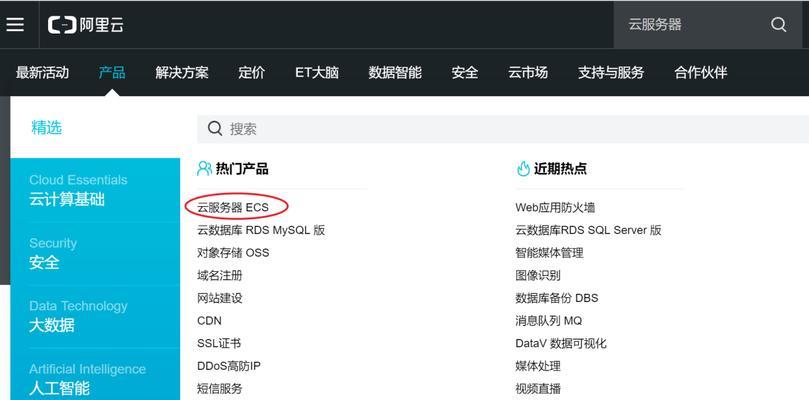Open 消息队列 MQ link

click(x=549, y=321)
